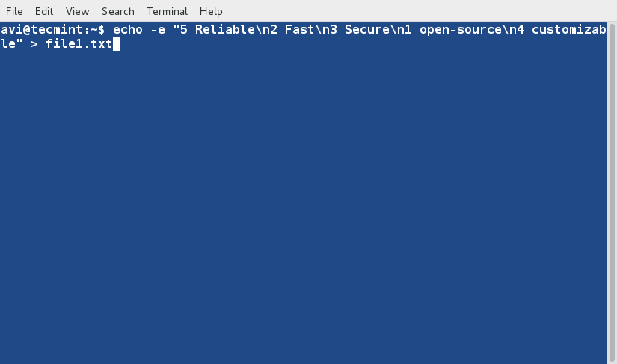Click the word Fast in the command

pyautogui.click(x=300, y=30)
